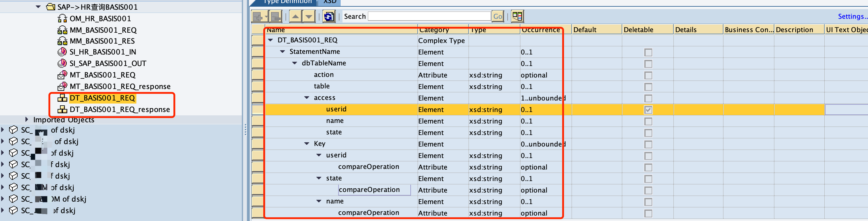Click 'Complex Type' category cell
The image size is (868, 221).
(x=441, y=41)
